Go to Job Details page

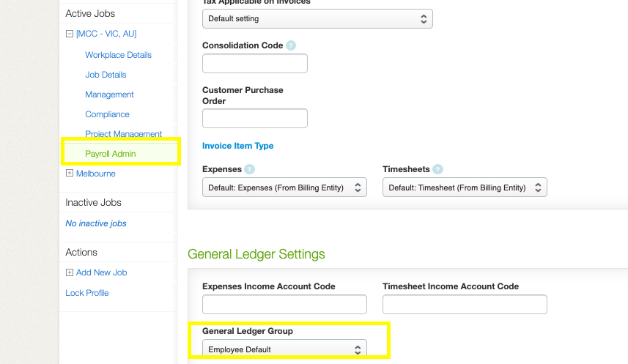[106, 75]
